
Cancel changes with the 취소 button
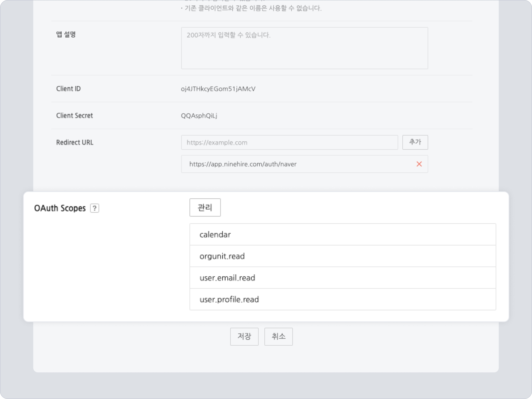tap(278, 336)
